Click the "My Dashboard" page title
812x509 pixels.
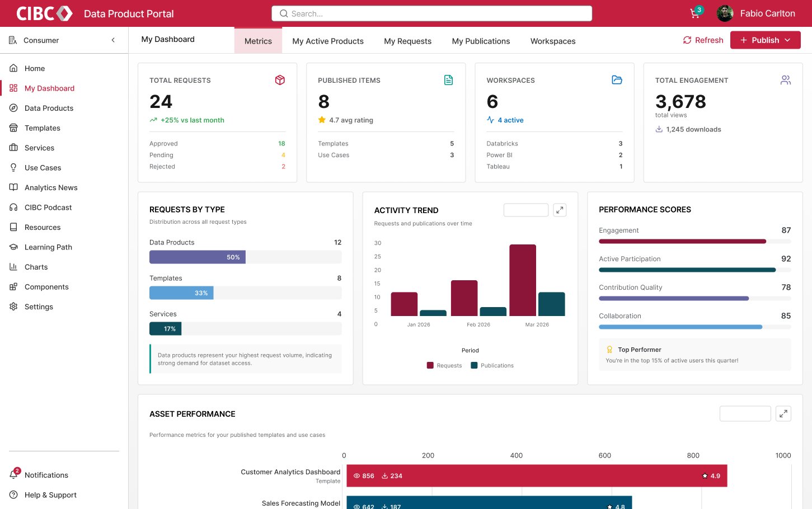(x=168, y=39)
